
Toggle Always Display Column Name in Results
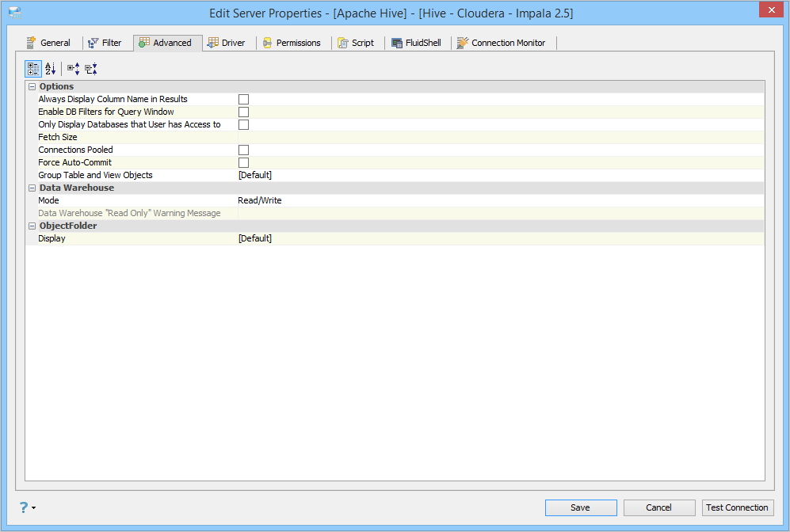[x=243, y=99]
